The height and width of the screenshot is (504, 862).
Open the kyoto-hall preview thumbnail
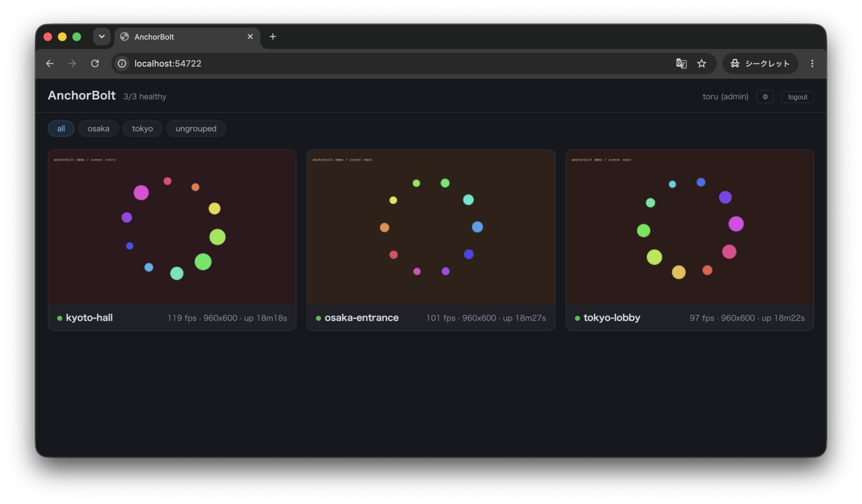[172, 227]
